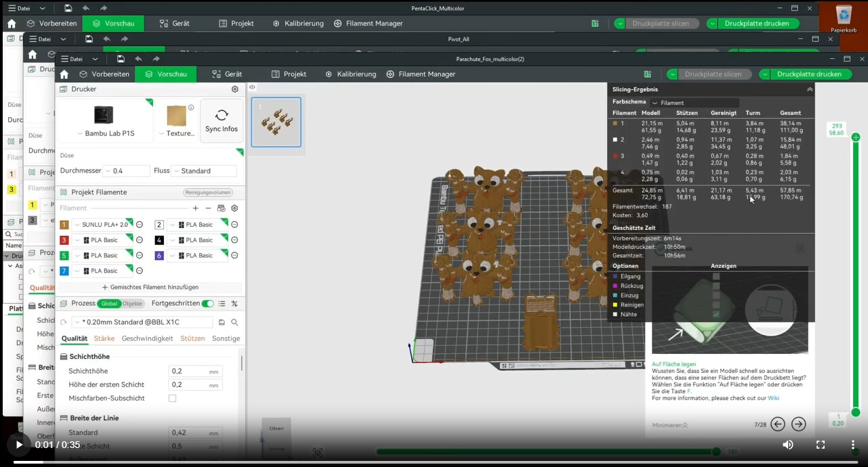Show next tip arrow button
The image size is (868, 467).
pos(799,424)
